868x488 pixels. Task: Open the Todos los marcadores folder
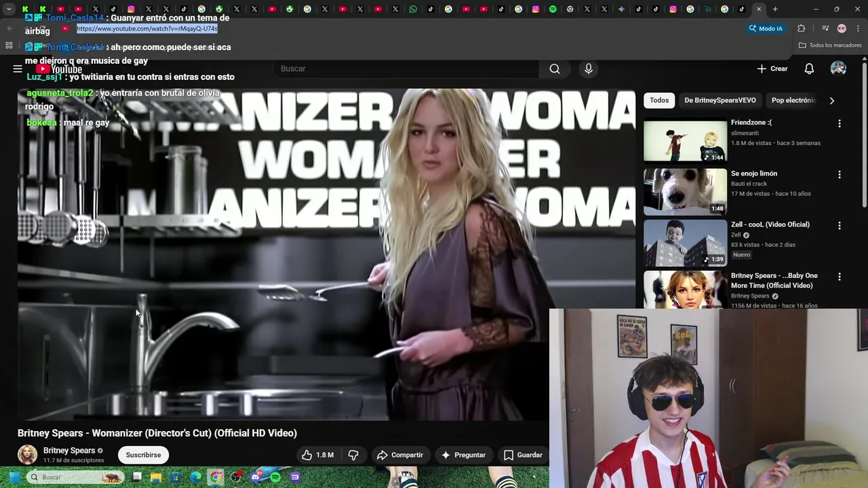click(830, 45)
